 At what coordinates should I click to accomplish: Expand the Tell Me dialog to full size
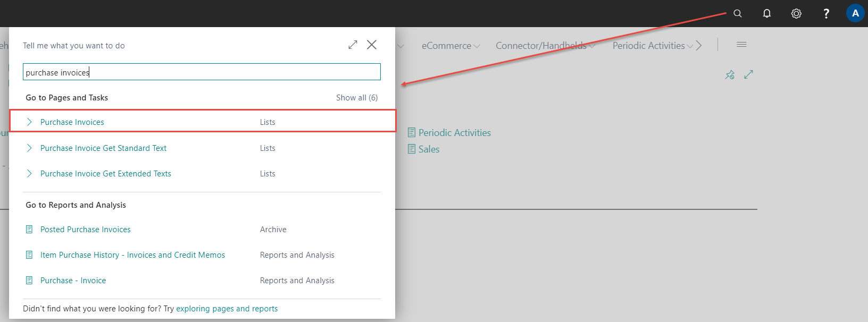click(353, 45)
